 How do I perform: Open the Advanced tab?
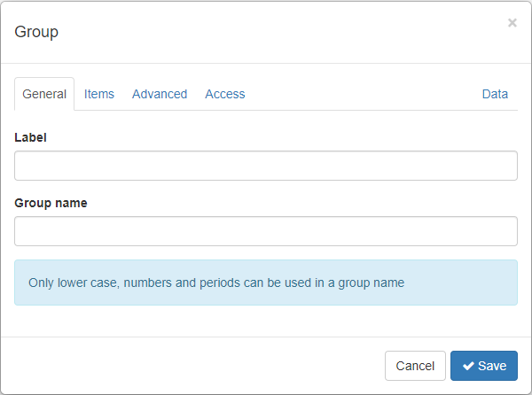tap(160, 94)
